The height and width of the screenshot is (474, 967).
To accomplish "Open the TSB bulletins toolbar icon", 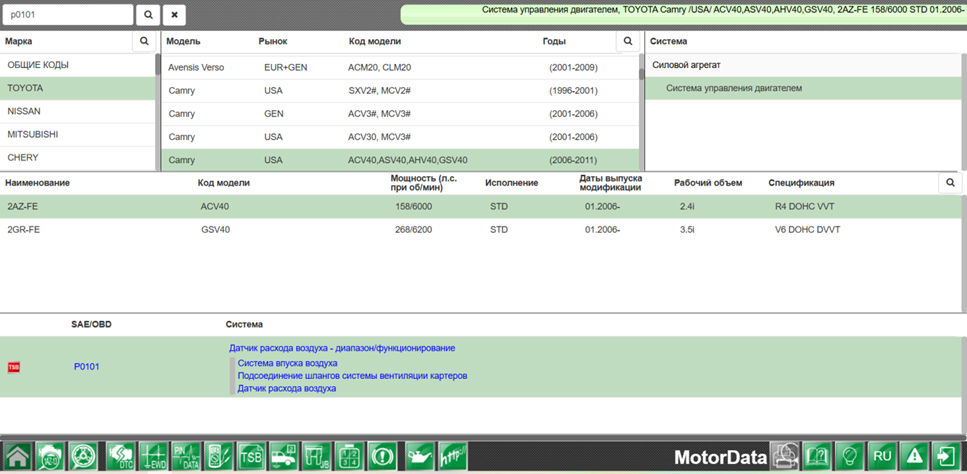I will (x=251, y=457).
